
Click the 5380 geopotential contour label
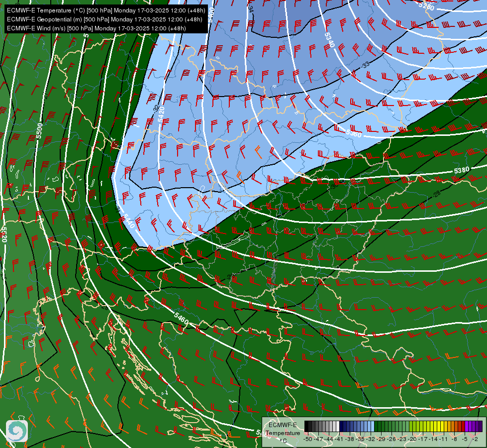pyautogui.click(x=462, y=170)
